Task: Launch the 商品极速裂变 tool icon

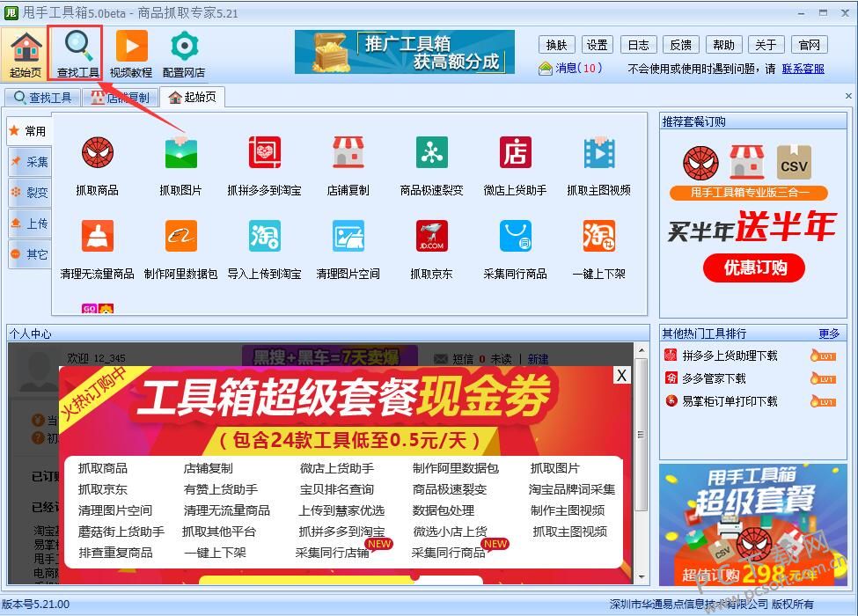Action: [x=432, y=152]
